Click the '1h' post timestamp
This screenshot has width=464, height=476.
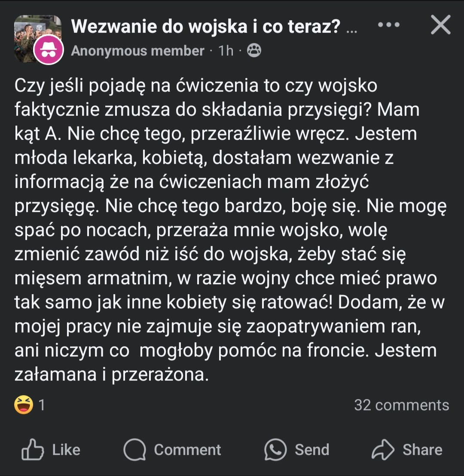click(x=226, y=51)
